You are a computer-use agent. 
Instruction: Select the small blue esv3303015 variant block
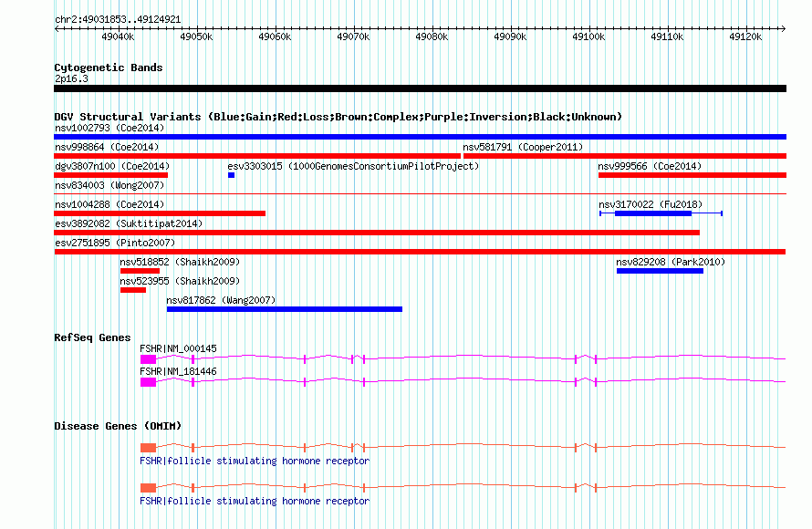click(x=232, y=175)
